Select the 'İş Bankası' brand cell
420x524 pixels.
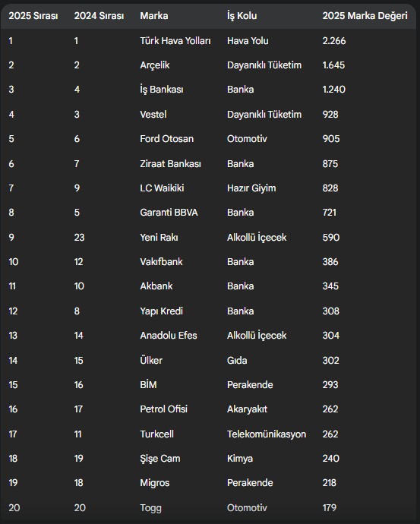(162, 89)
